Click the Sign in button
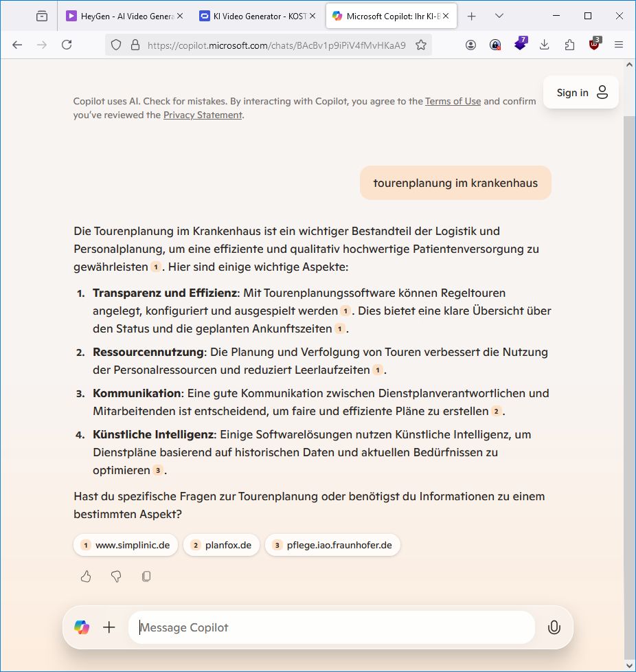 pyautogui.click(x=581, y=93)
